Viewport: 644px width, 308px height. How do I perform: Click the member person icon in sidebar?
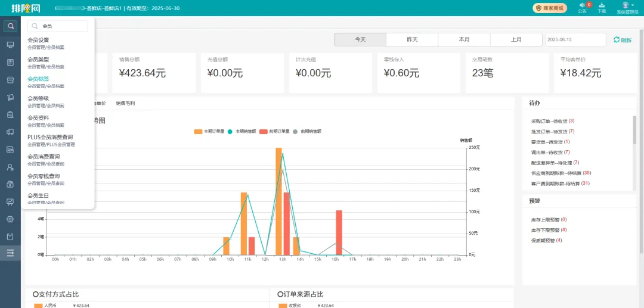click(10, 167)
